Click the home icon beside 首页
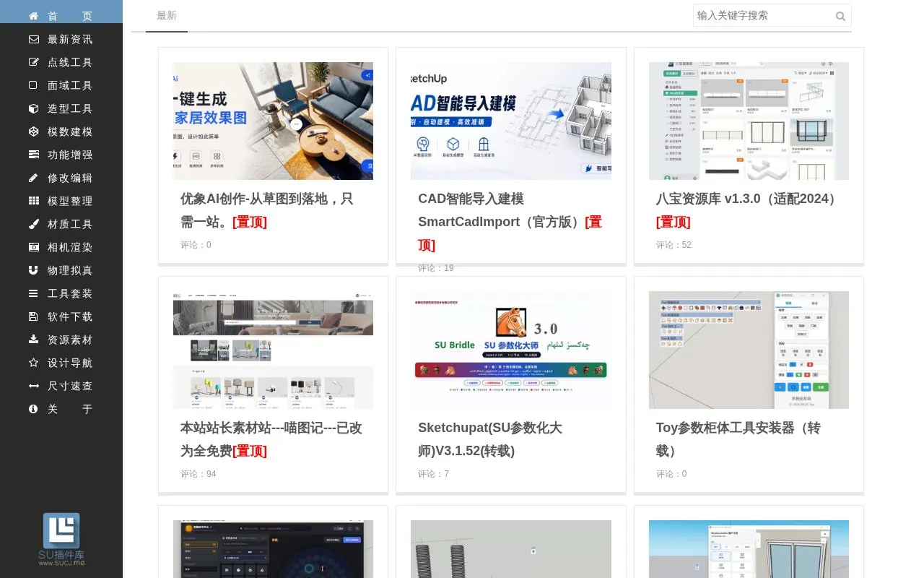 tap(33, 16)
